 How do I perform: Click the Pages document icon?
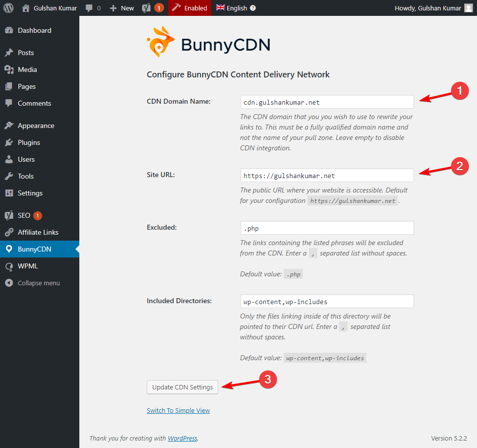coord(9,86)
